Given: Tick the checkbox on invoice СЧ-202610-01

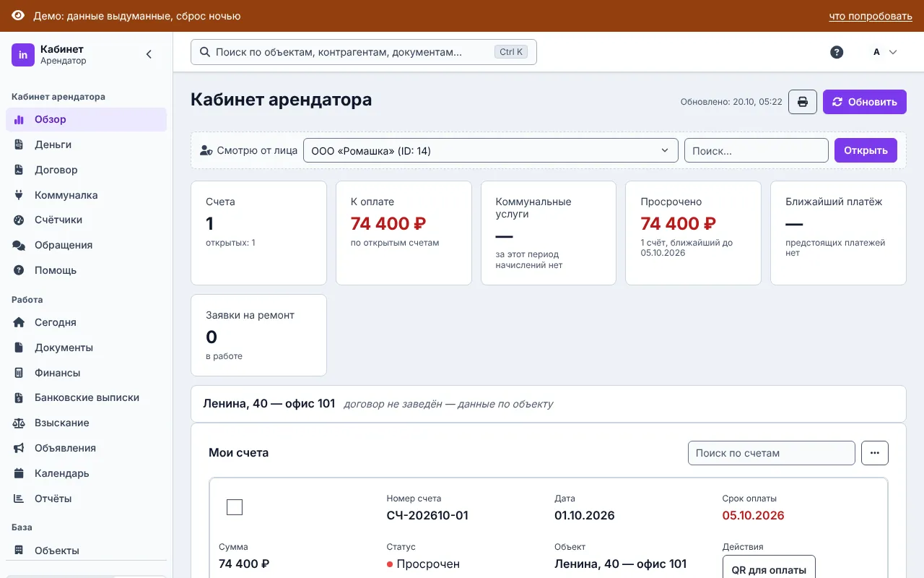Looking at the screenshot, I should (x=235, y=507).
